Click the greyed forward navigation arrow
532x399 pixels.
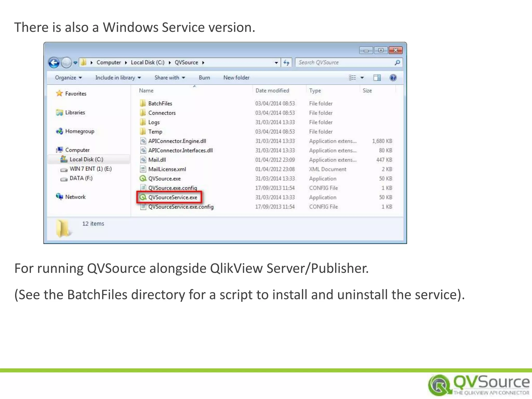pyautogui.click(x=66, y=63)
